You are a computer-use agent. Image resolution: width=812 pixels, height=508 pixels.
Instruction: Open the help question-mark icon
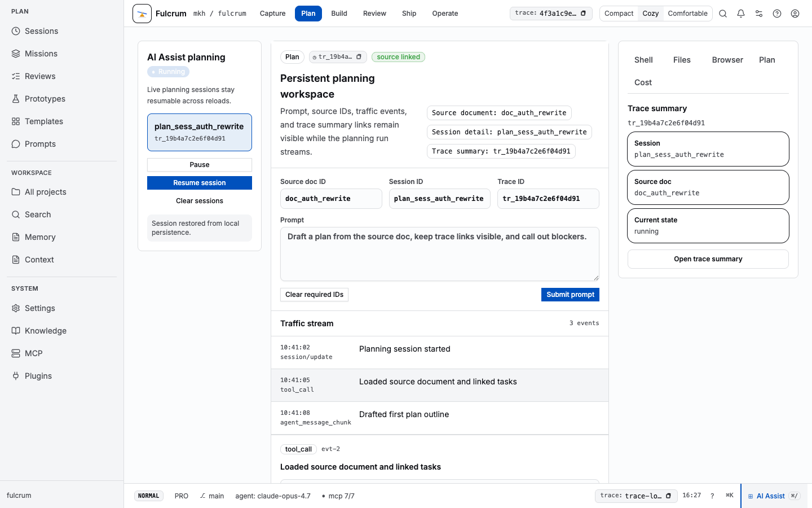coord(777,14)
